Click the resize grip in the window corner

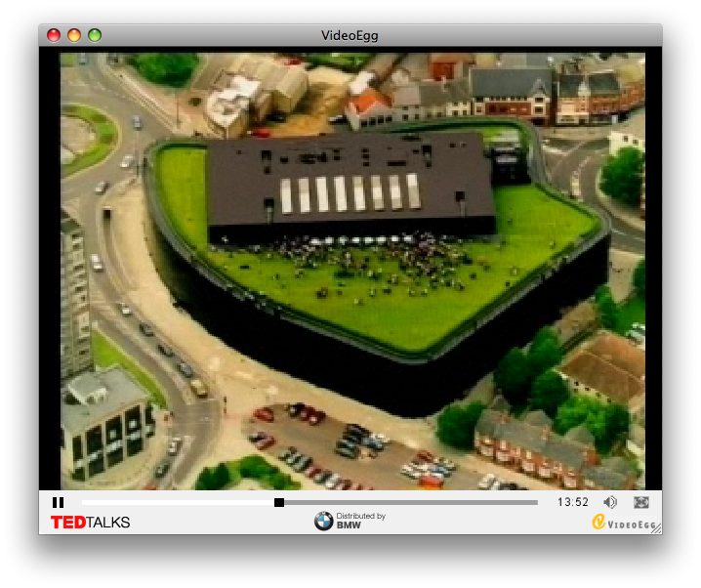coord(656,528)
